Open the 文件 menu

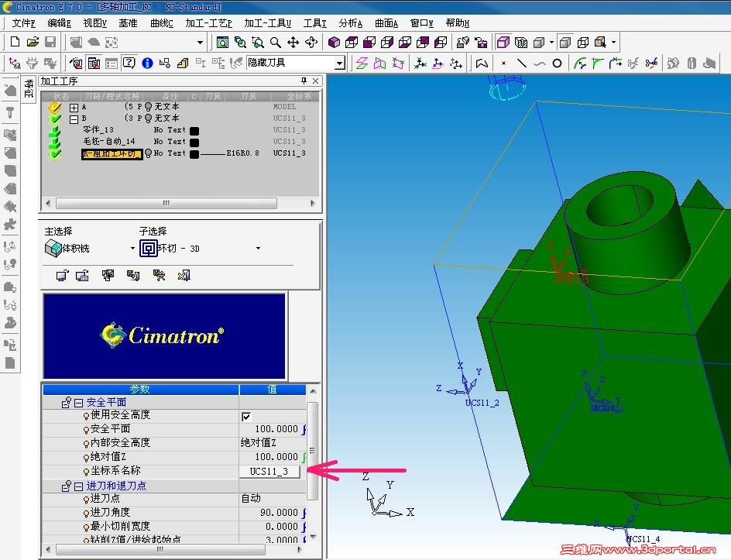(x=23, y=22)
